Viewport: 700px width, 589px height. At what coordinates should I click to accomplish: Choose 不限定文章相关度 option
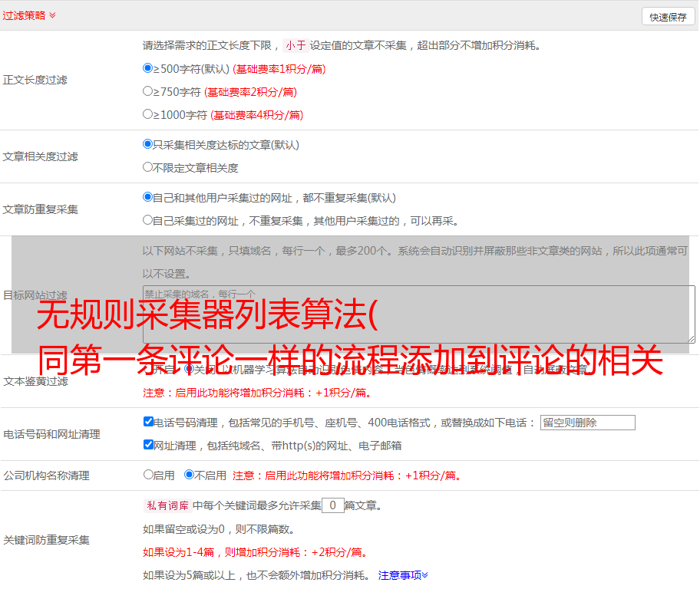pyautogui.click(x=148, y=167)
